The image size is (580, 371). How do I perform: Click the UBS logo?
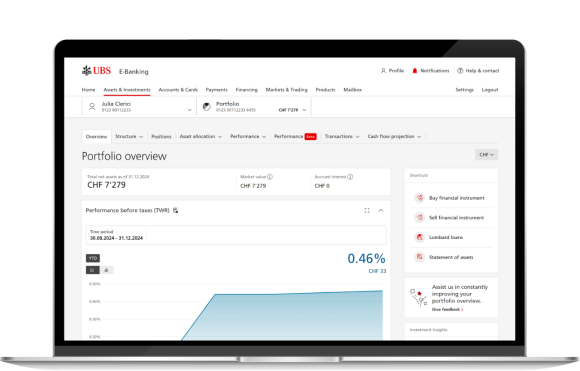[96, 71]
